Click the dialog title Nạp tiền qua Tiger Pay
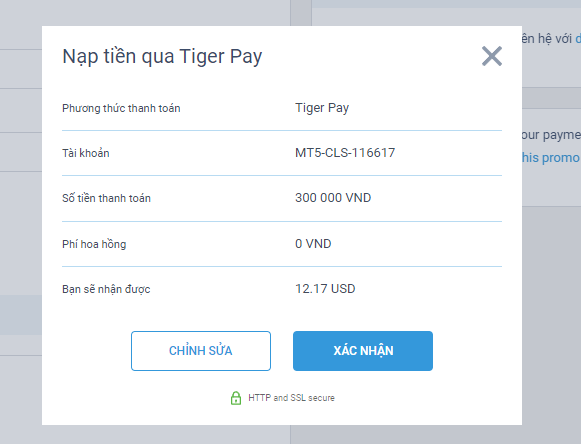 point(162,57)
